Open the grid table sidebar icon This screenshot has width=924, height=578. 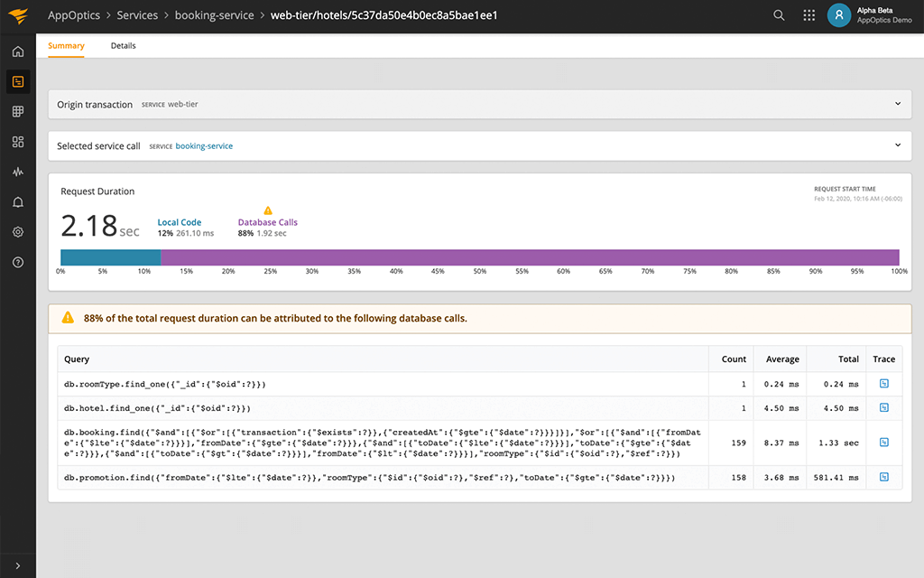click(18, 111)
